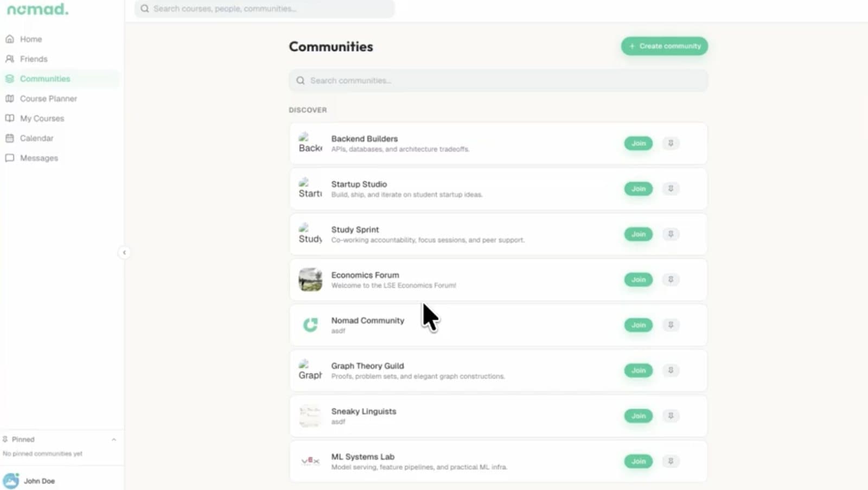868x490 pixels.
Task: Open the Graph Theory Guild title
Action: tap(368, 366)
